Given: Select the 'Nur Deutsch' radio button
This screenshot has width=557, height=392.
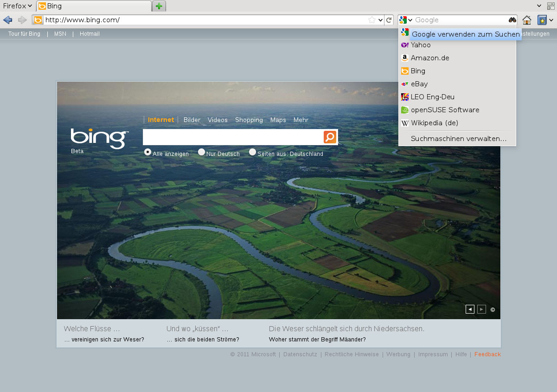Looking at the screenshot, I should point(201,152).
